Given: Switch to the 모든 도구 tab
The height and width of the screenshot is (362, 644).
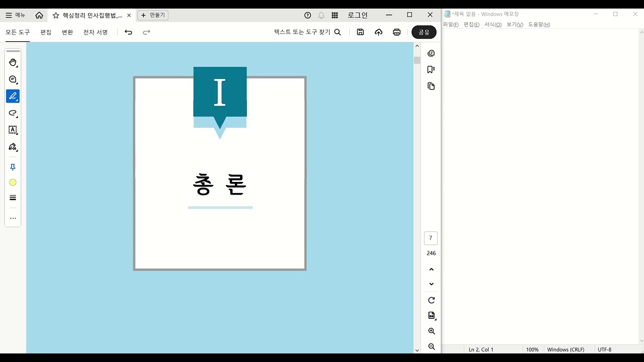Looking at the screenshot, I should click(18, 32).
